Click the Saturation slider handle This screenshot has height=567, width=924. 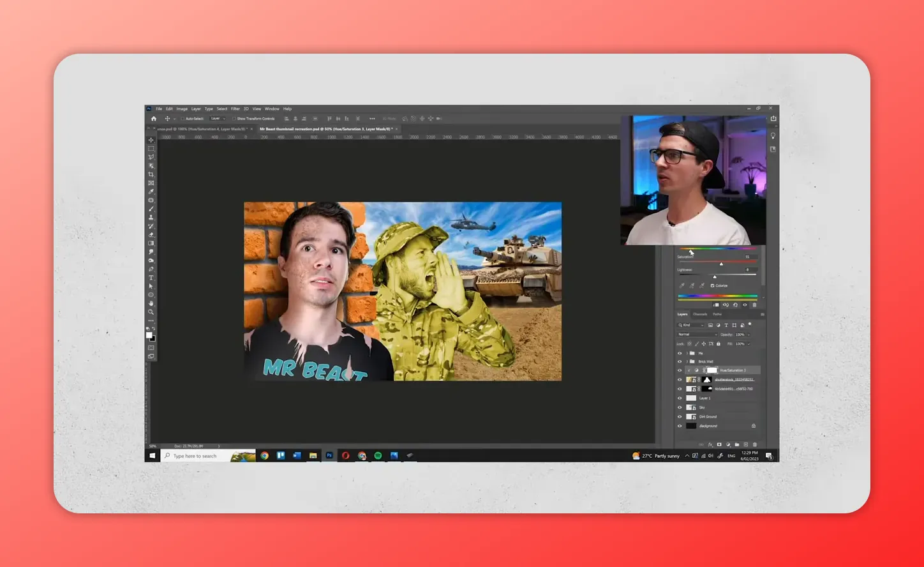coord(721,264)
